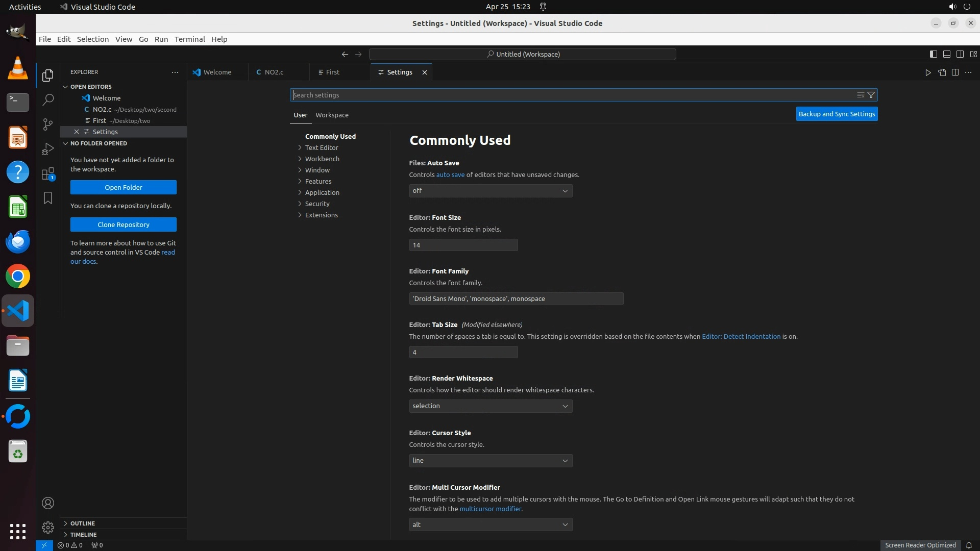
Task: Open the Cursor Style dropdown
Action: click(x=490, y=461)
